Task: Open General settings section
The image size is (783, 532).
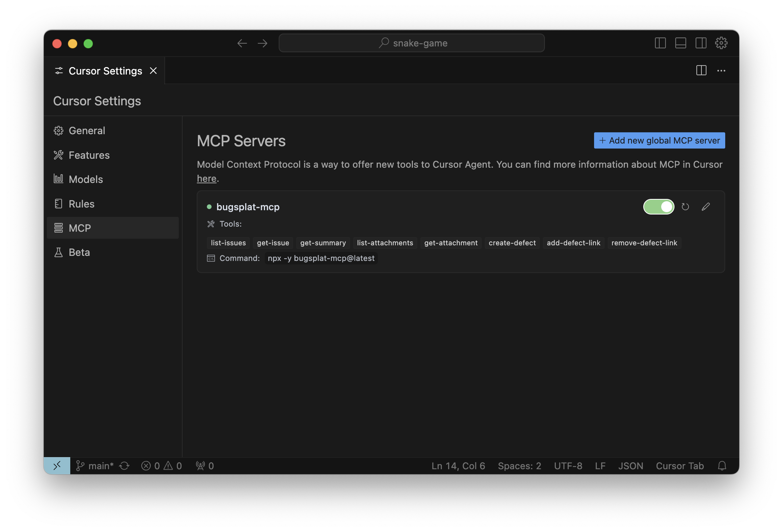Action: (87, 131)
